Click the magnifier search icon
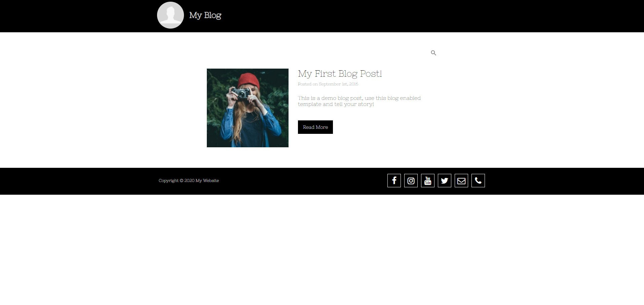Viewport: 644px width, 305px height. pyautogui.click(x=433, y=53)
